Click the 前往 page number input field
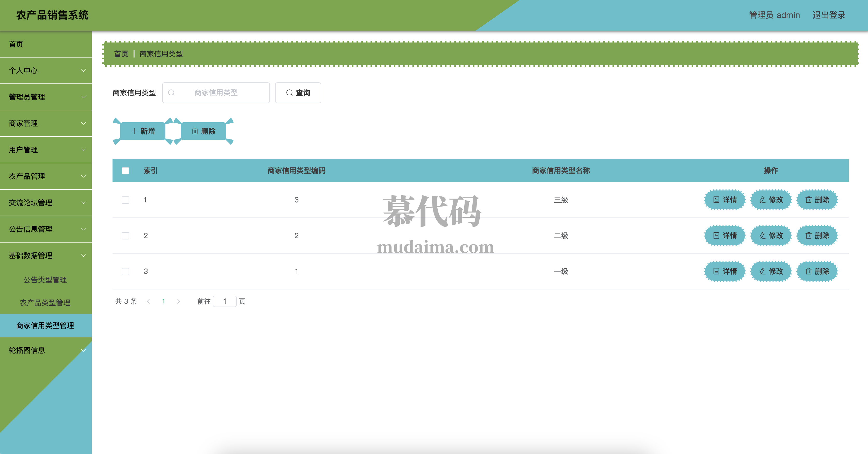The height and width of the screenshot is (454, 868). point(225,301)
